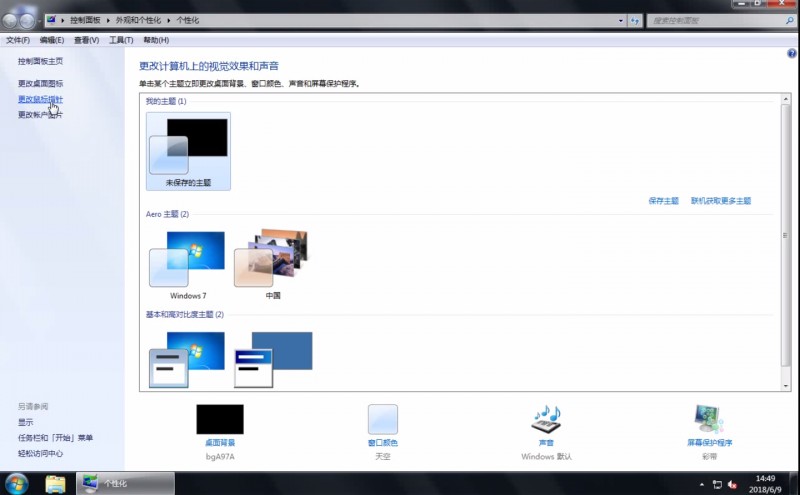
Task: Click the Aero 主题 (2) group header
Action: [x=167, y=214]
